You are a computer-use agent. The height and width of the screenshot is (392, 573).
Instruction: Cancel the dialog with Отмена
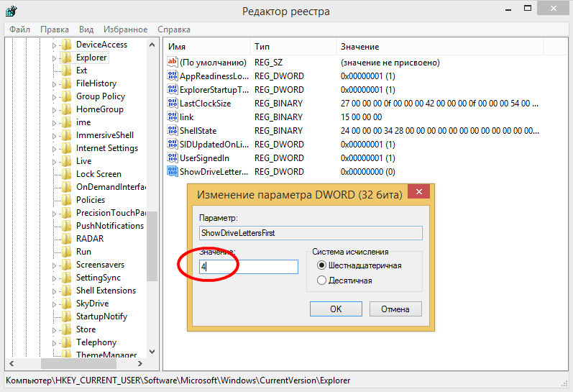coord(395,309)
